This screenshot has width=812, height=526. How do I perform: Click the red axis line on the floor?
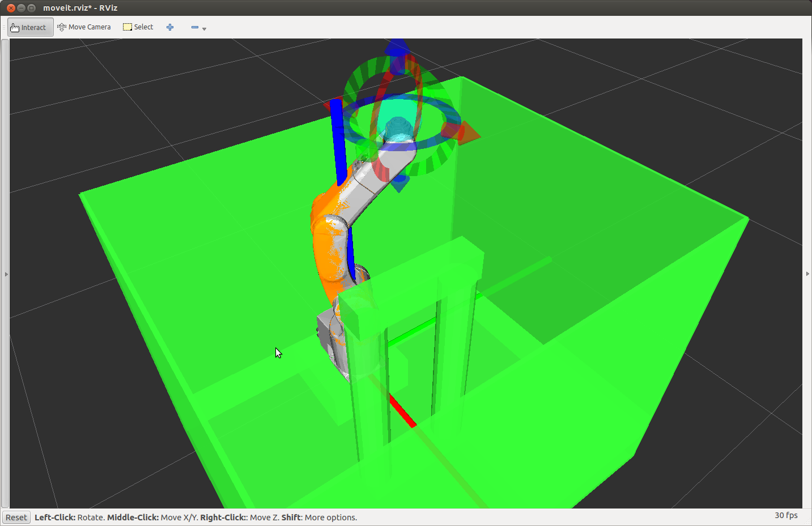pos(403,410)
